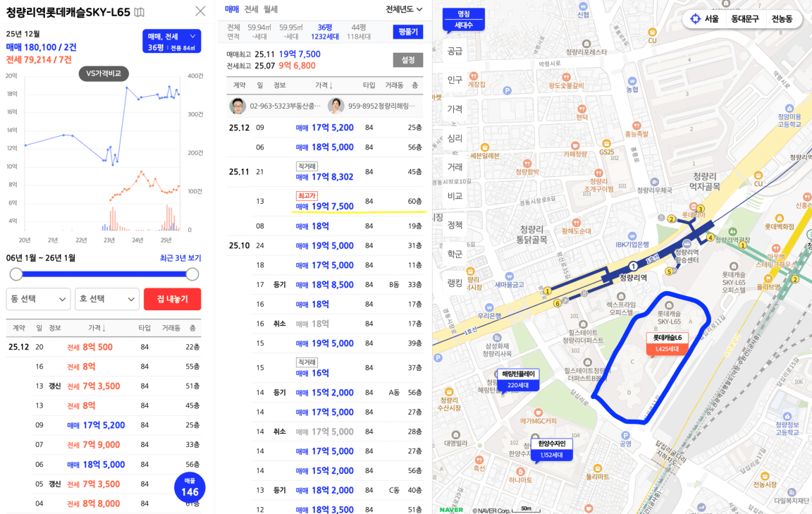Click the 평풀기 button
812x514 pixels.
pyautogui.click(x=408, y=32)
